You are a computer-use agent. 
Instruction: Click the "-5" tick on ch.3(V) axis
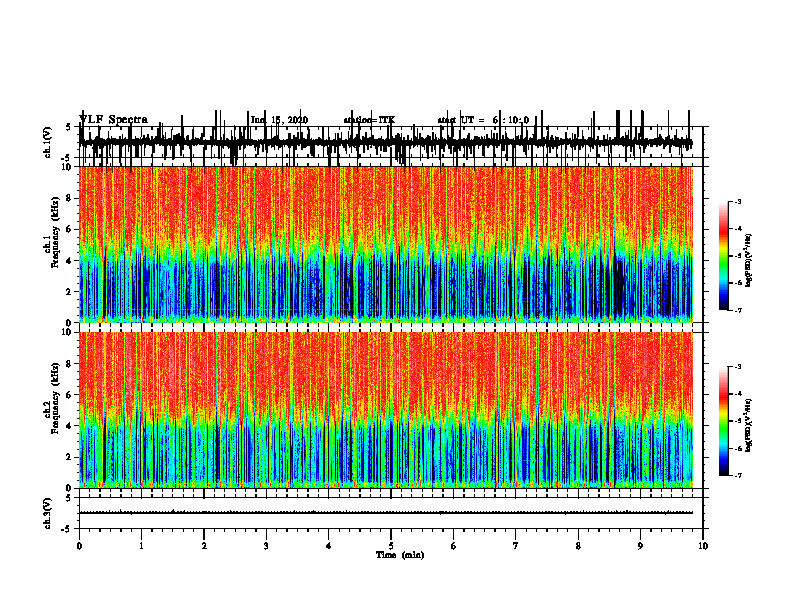pyautogui.click(x=68, y=529)
